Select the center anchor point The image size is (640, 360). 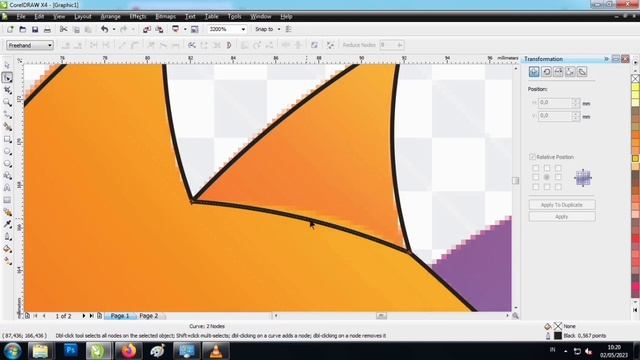point(547,177)
